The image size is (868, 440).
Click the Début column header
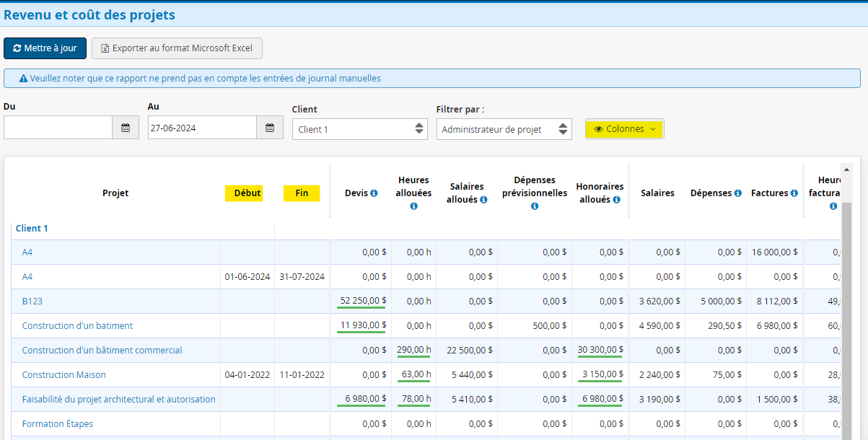[x=247, y=193]
